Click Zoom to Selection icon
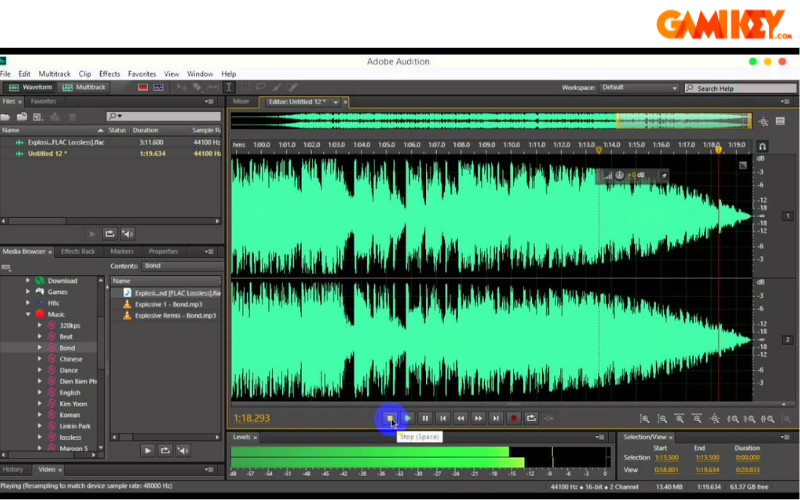800x500 pixels. 767,419
